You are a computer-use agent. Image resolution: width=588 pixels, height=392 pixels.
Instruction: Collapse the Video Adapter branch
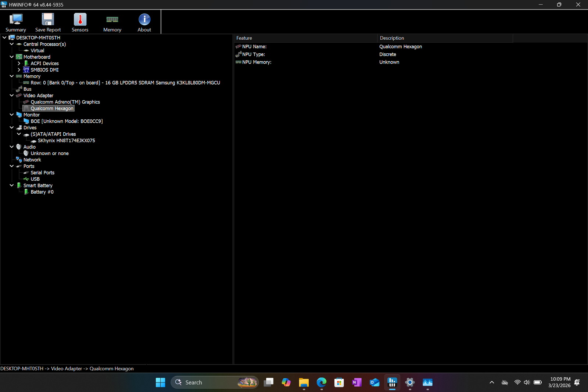pyautogui.click(x=12, y=96)
